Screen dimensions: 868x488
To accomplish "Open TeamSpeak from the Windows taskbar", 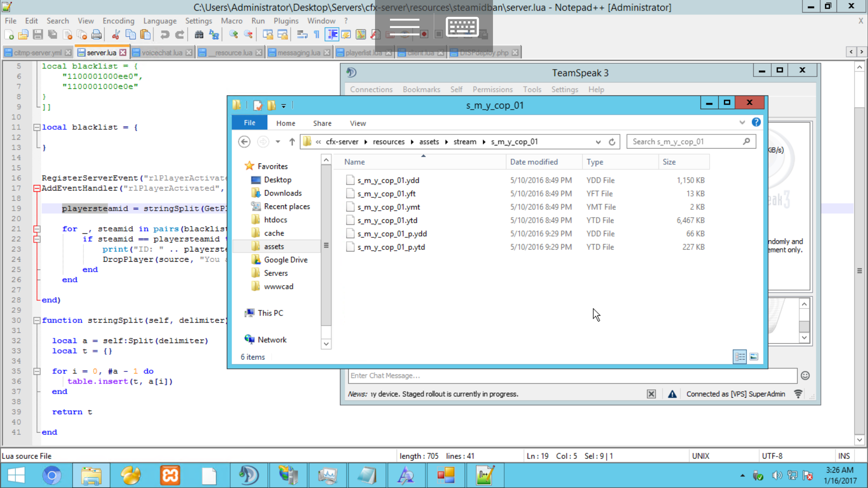I will (248, 475).
